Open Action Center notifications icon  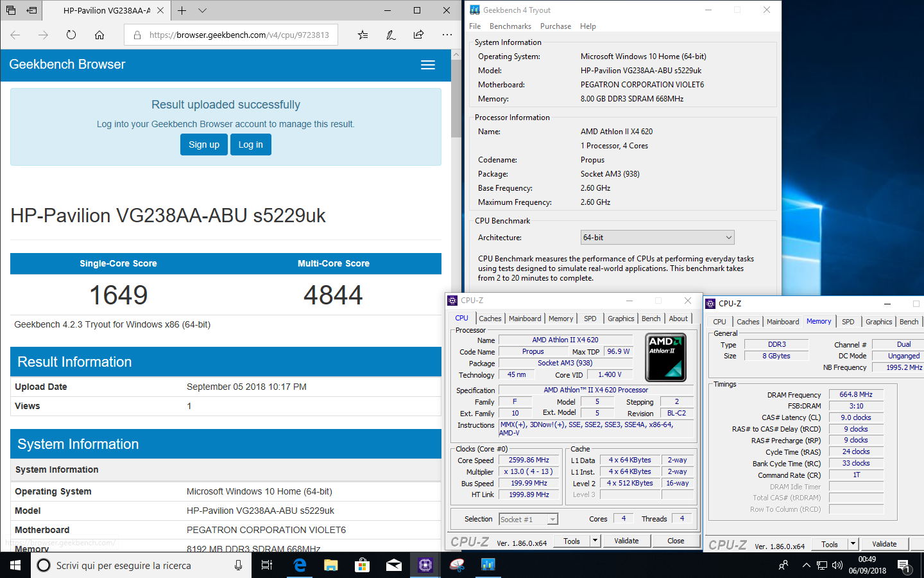pyautogui.click(x=904, y=566)
